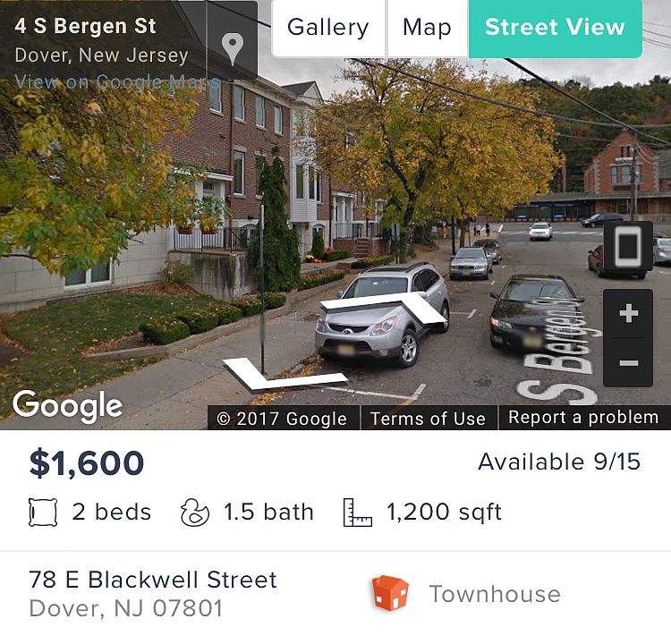671x644 pixels.
Task: Select the Street View tab
Action: coord(556,28)
